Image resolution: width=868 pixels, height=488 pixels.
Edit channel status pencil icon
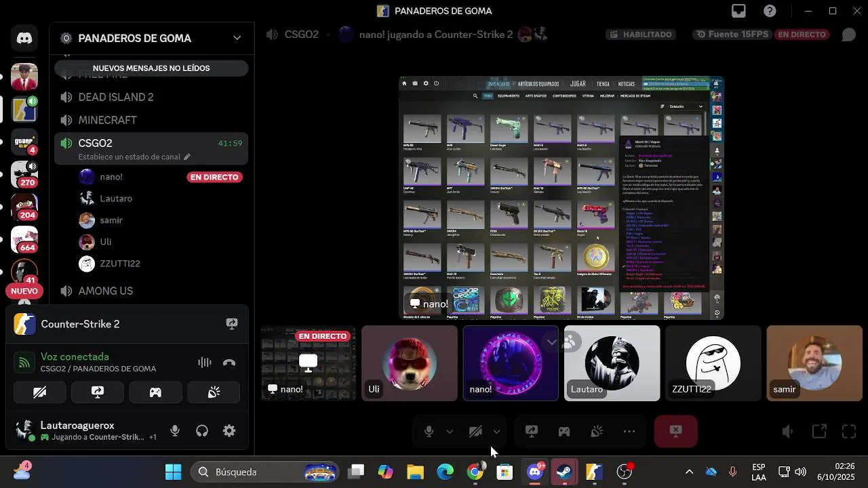(x=187, y=157)
